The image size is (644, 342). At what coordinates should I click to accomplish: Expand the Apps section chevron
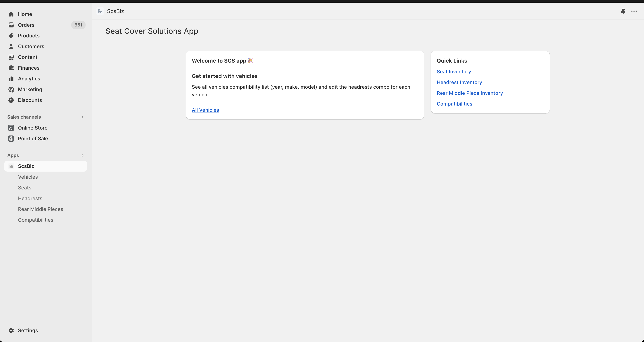click(82, 155)
